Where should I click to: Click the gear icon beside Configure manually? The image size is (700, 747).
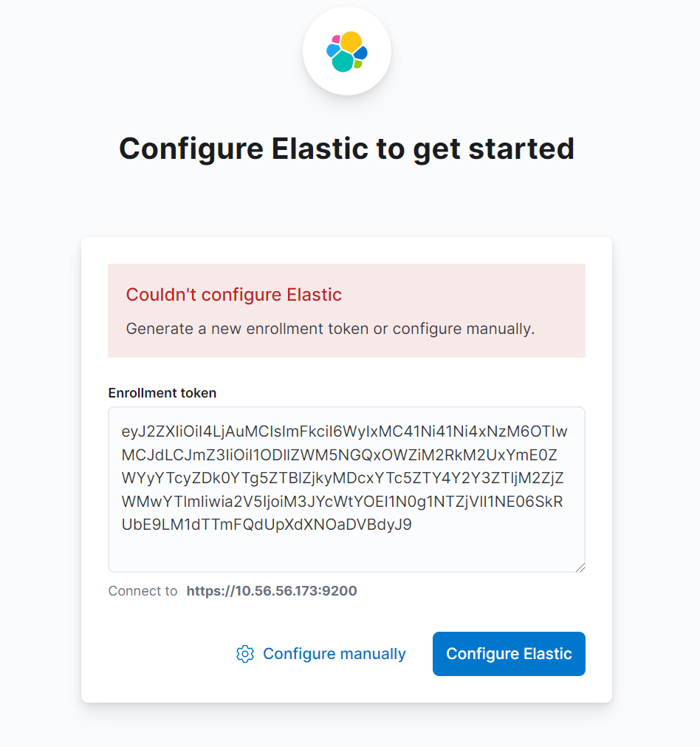(x=244, y=654)
